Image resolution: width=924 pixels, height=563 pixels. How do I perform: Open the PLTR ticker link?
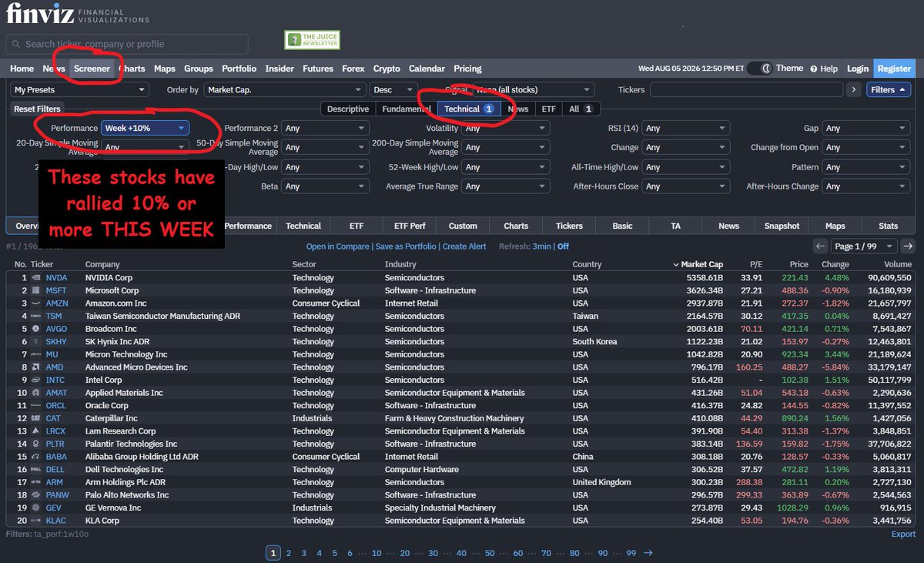[x=55, y=444]
